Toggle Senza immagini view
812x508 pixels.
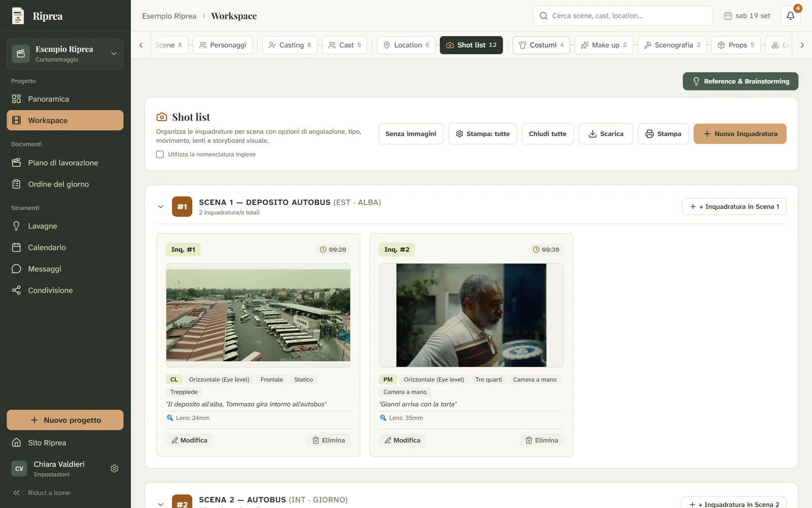point(411,134)
